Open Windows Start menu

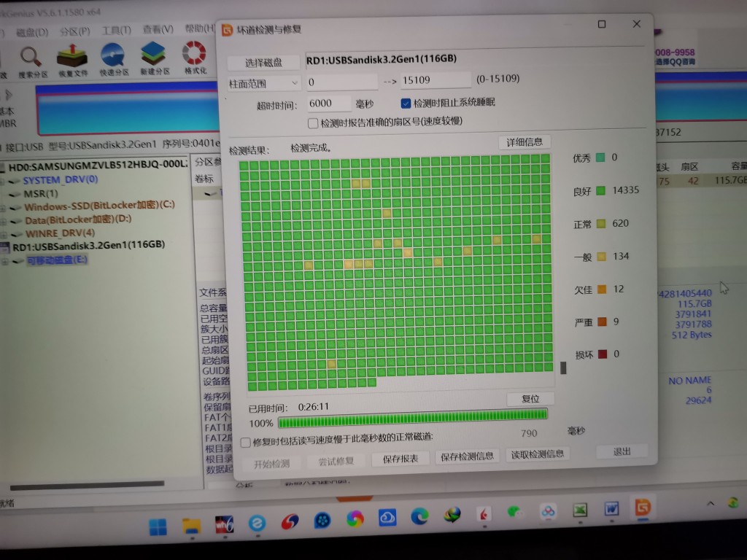coord(158,525)
